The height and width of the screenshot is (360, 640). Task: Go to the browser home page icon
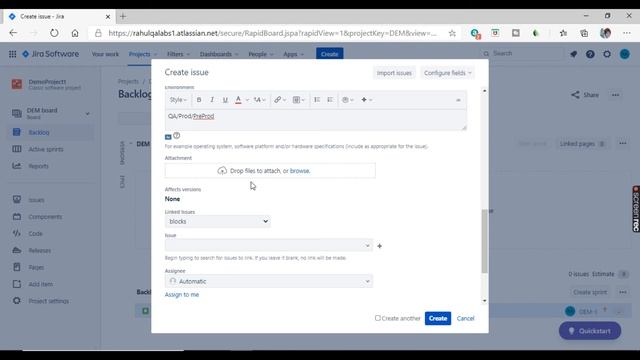coord(75,33)
